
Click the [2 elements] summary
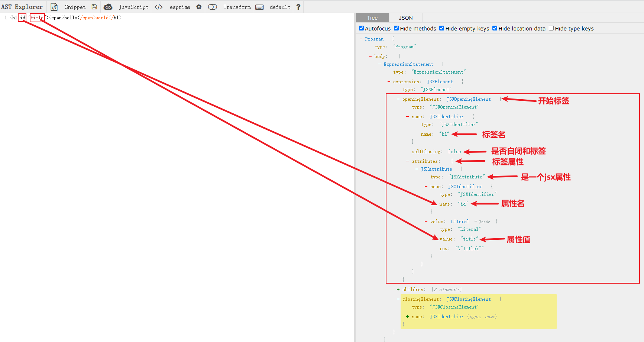point(446,290)
